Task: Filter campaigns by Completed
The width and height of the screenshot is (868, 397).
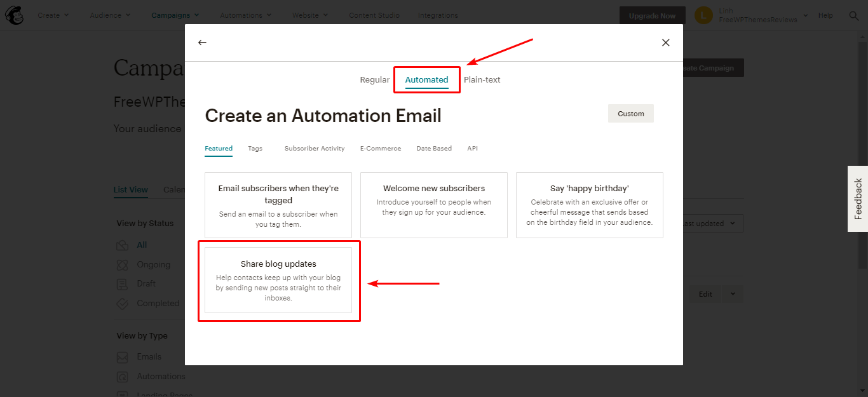Action: [158, 304]
